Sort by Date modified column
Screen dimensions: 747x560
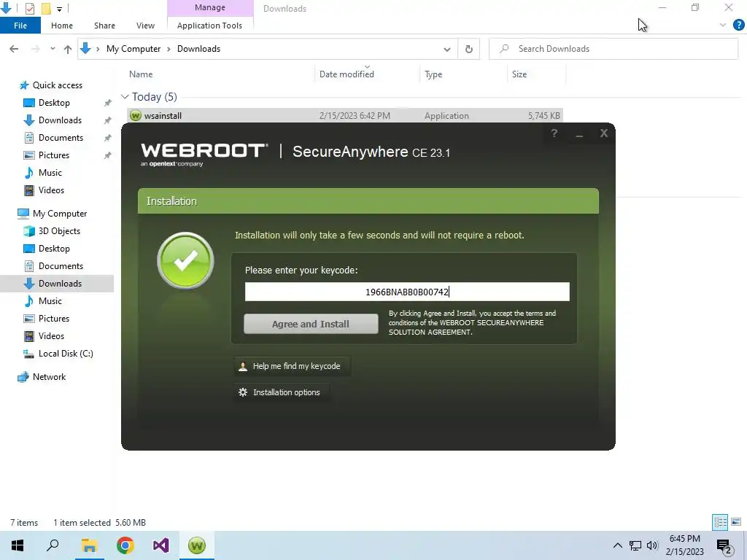(347, 74)
